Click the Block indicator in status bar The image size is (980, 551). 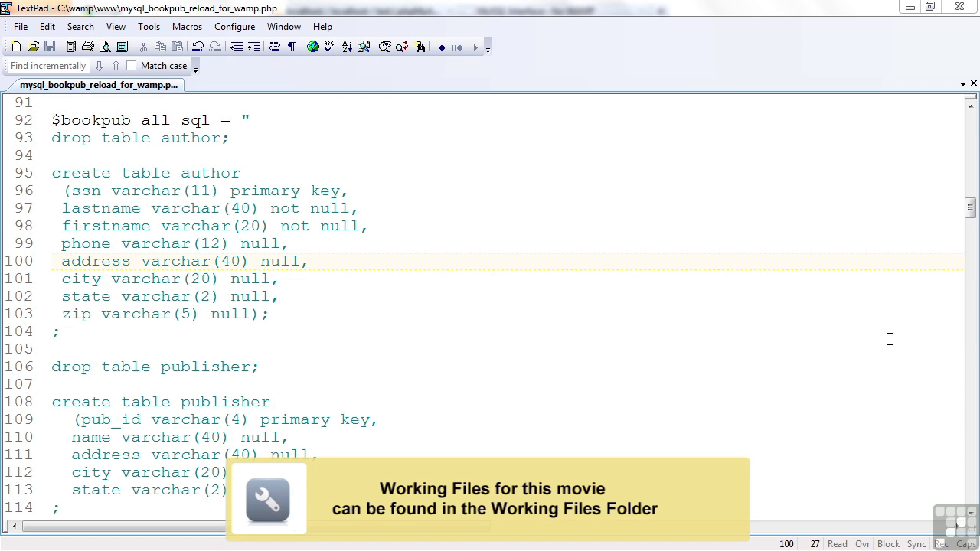coord(888,544)
